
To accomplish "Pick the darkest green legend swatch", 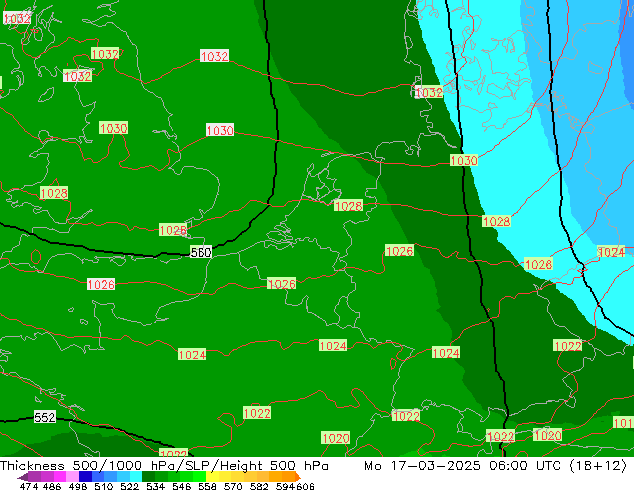I will (148, 477).
